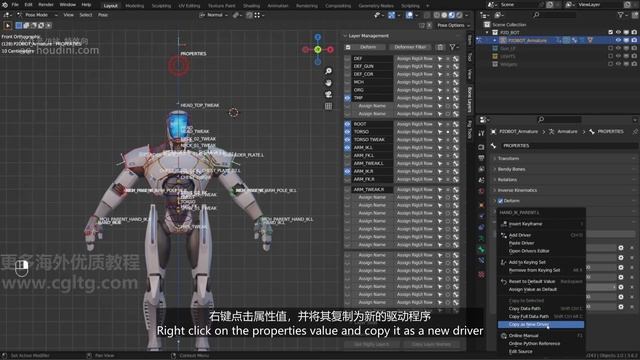Select the rendered shading mode
Screen dimensions: 640x360
pos(459,15)
